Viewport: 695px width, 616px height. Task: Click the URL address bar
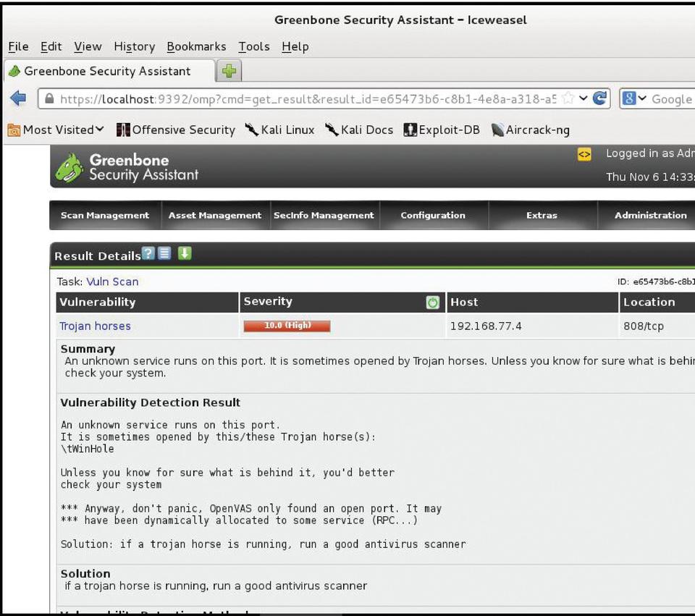pos(304,99)
